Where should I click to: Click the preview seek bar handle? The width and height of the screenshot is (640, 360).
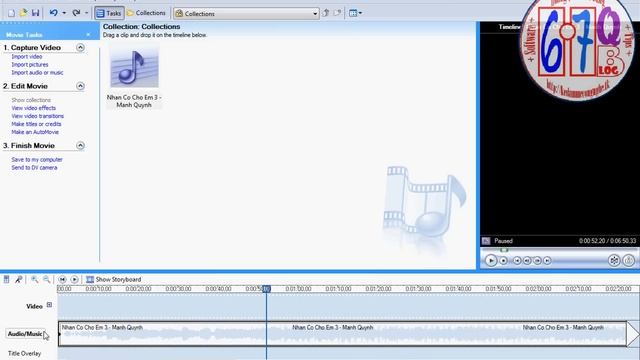(504, 250)
